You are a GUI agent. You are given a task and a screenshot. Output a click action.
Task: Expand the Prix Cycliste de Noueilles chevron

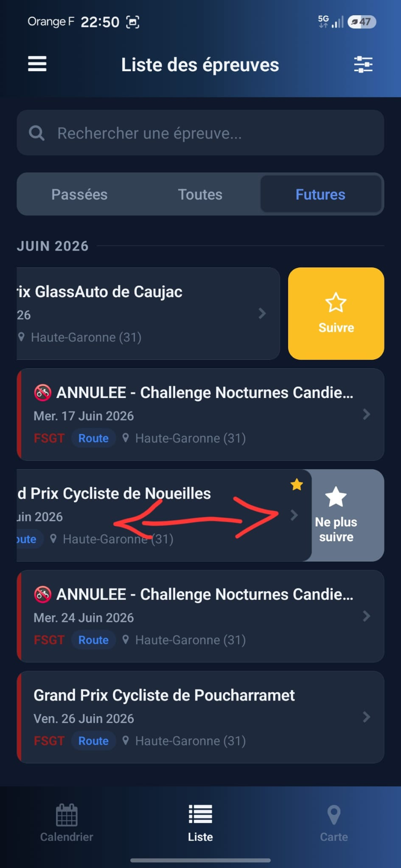294,515
